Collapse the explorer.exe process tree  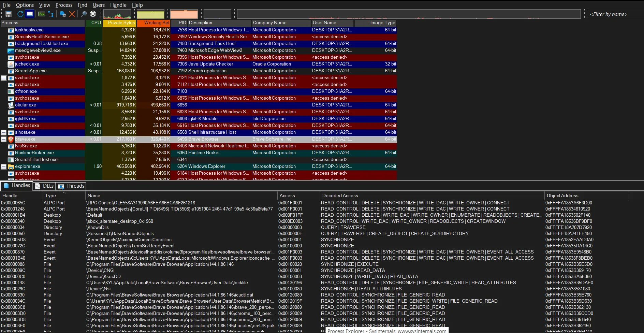point(3,166)
